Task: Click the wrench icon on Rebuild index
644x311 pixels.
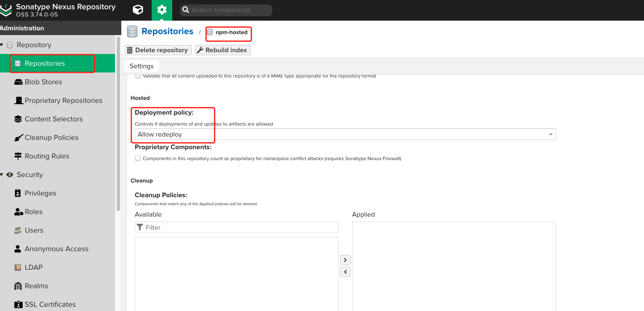Action: pos(200,50)
